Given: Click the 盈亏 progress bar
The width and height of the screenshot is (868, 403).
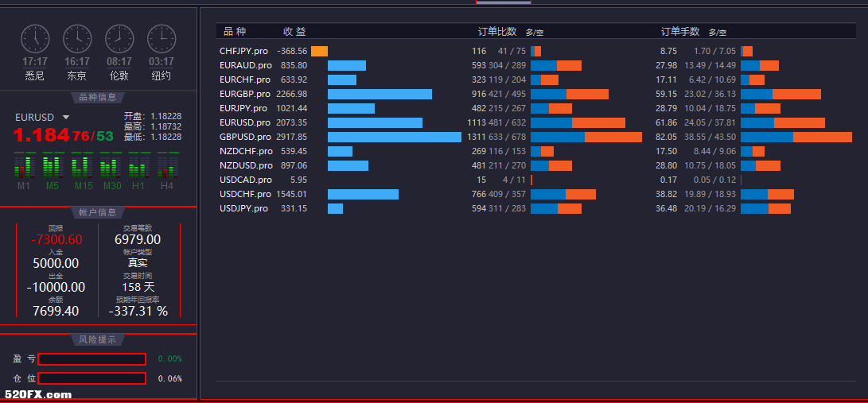Looking at the screenshot, I should [x=92, y=359].
